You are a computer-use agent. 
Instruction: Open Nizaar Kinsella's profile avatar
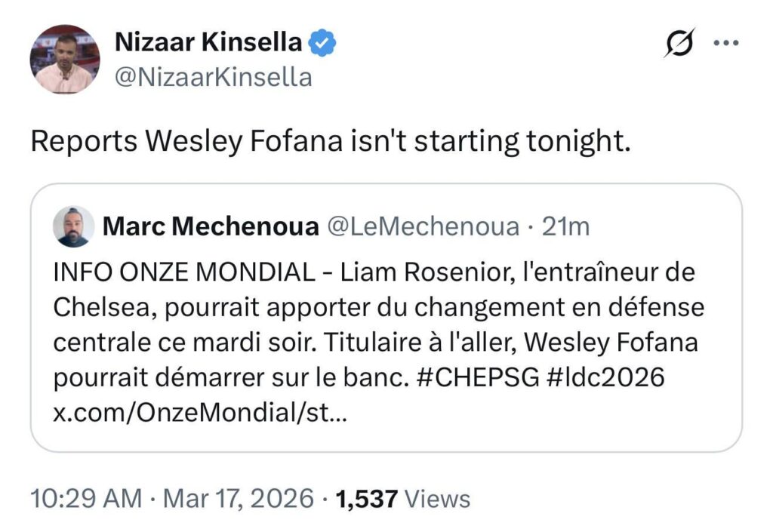(x=65, y=57)
